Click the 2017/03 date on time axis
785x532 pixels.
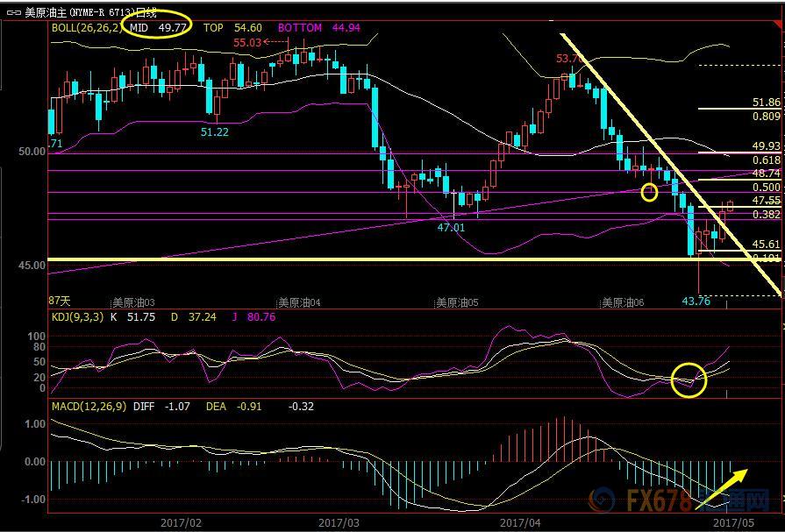tap(339, 521)
